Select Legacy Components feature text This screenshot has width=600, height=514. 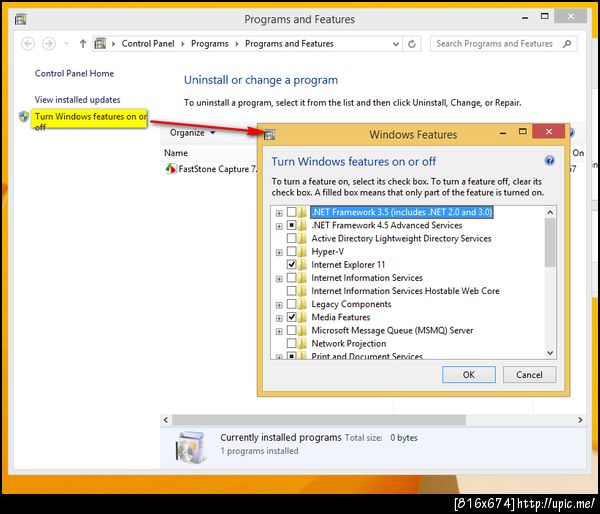pos(351,304)
